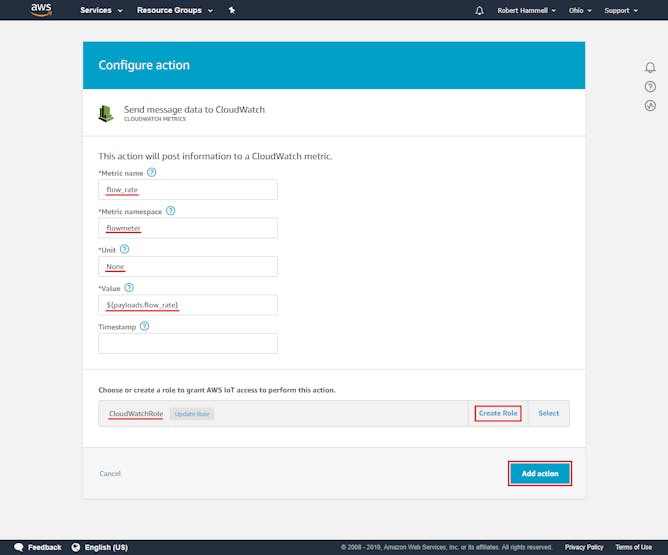Show help for Metric namespace
Image resolution: width=668 pixels, height=555 pixels.
(170, 211)
